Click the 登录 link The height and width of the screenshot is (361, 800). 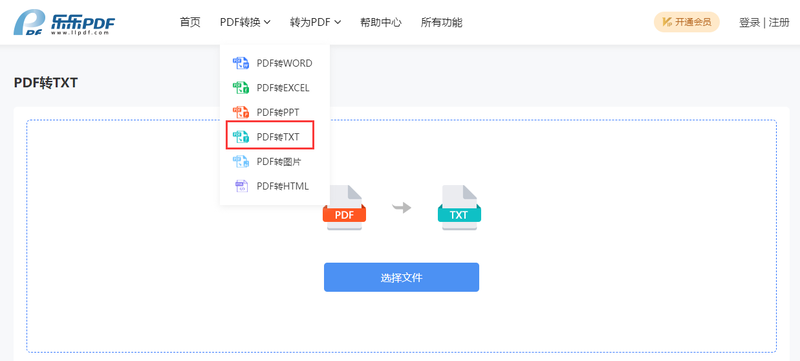[x=749, y=22]
